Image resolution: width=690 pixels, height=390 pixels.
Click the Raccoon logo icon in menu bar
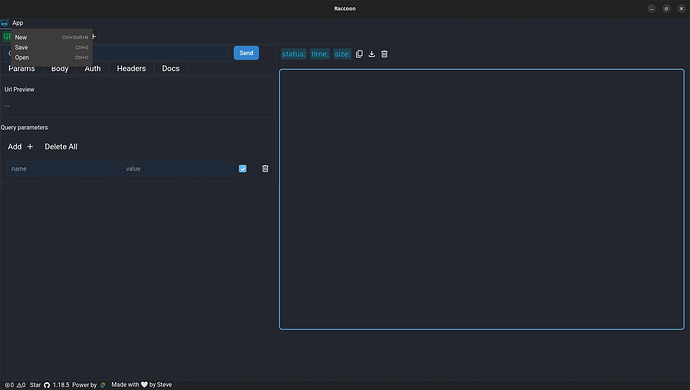click(4, 23)
